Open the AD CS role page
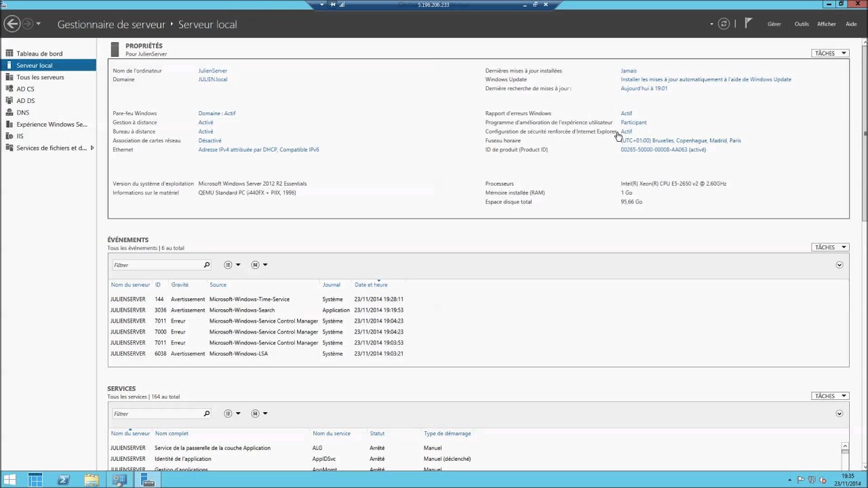The width and height of the screenshot is (868, 488). pos(25,89)
